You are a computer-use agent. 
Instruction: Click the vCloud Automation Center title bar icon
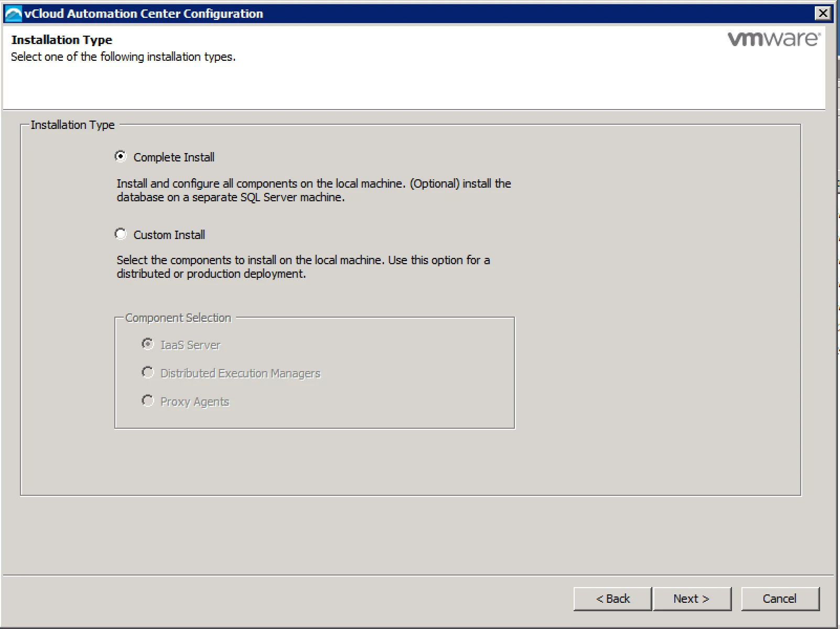13,14
